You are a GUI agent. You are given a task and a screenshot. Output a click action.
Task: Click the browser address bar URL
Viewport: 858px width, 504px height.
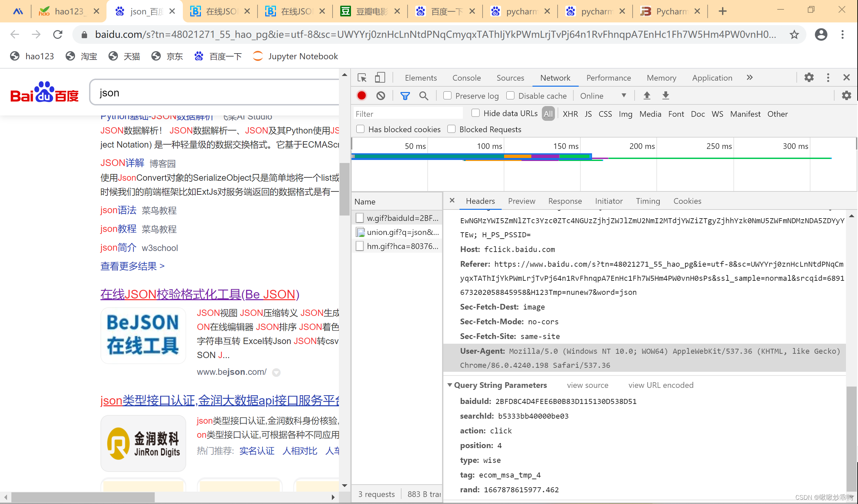coord(435,34)
